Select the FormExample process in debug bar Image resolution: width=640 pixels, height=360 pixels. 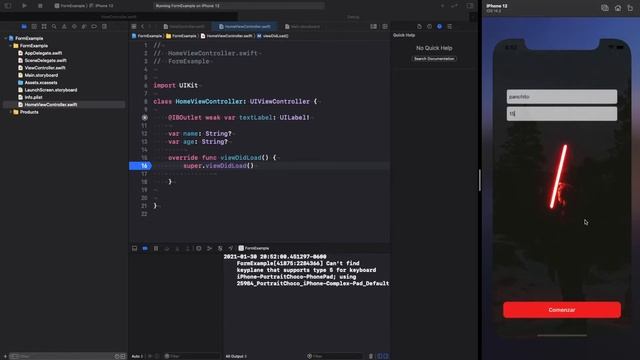coord(253,248)
